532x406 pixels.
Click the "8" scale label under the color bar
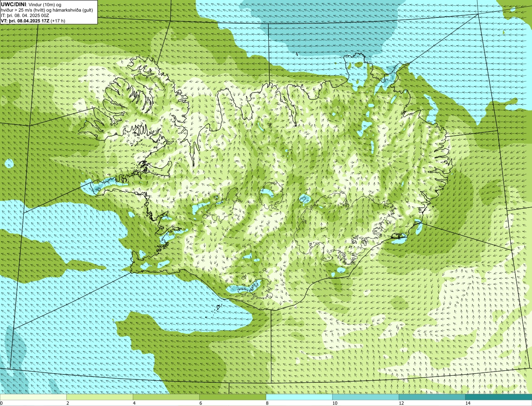pos(267,403)
